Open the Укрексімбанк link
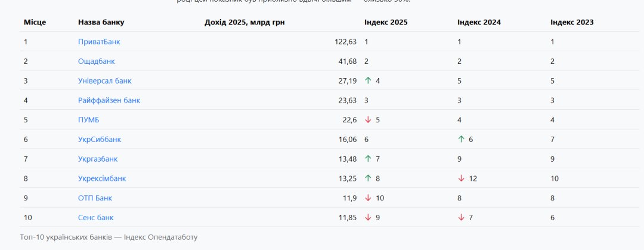644x250 pixels. click(x=102, y=178)
